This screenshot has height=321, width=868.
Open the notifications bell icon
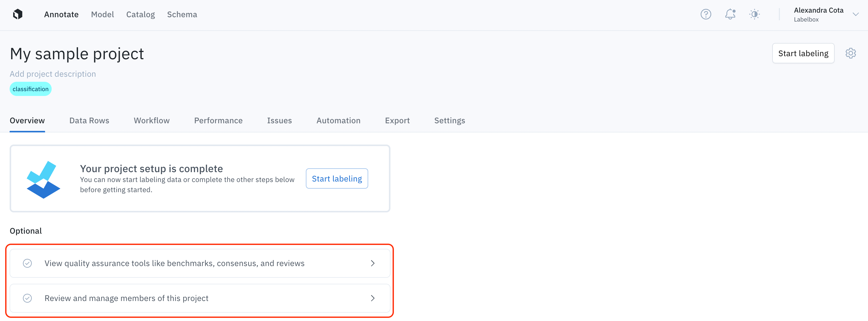pos(730,14)
